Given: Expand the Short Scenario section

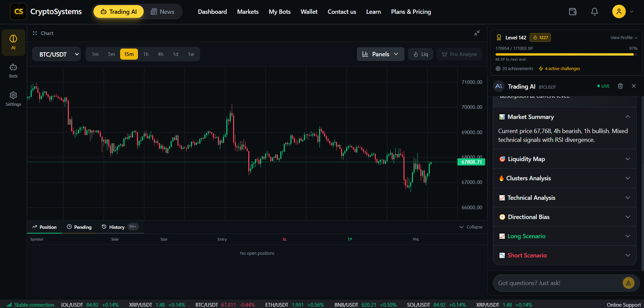Looking at the screenshot, I should click(x=564, y=255).
